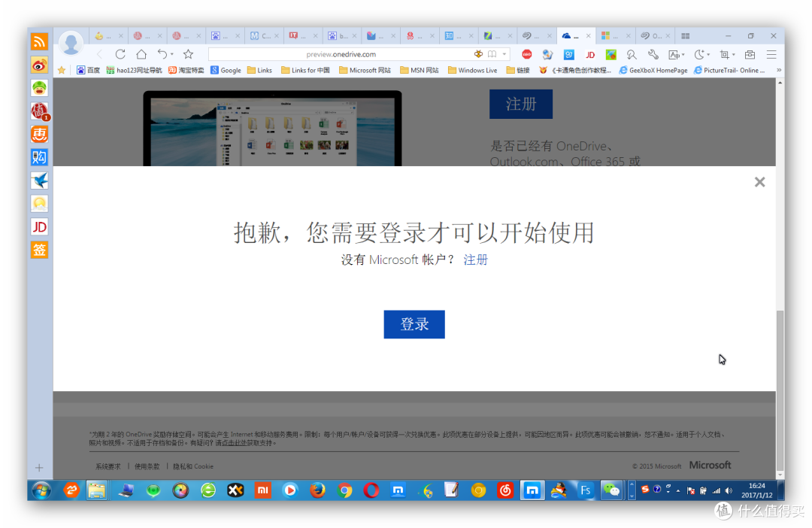The height and width of the screenshot is (528, 812).
Task: Click the address bar showing preview.onedrive.com
Action: [341, 54]
